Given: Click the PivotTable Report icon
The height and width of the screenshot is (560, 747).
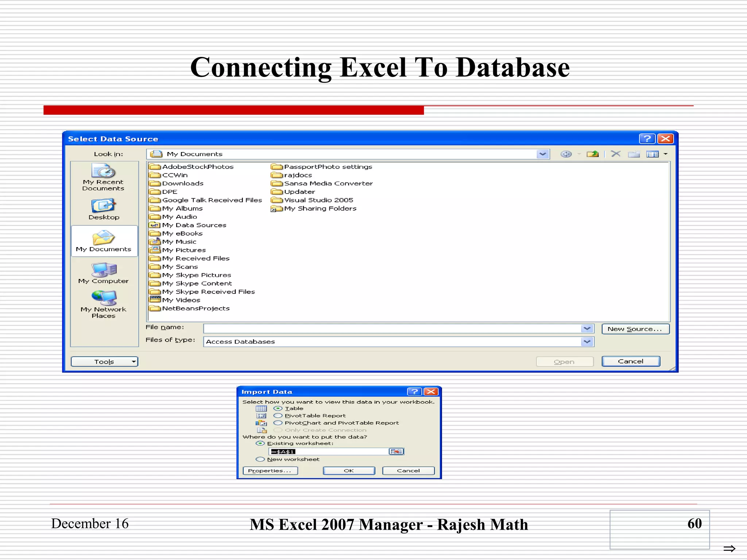Looking at the screenshot, I should coord(261,416).
